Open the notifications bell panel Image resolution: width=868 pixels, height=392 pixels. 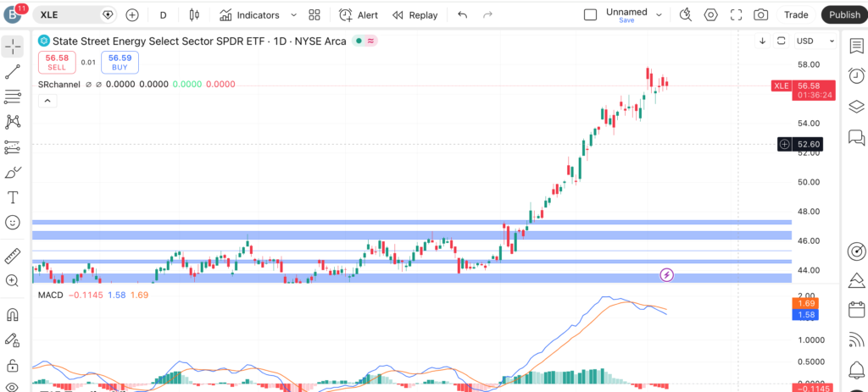(x=856, y=369)
